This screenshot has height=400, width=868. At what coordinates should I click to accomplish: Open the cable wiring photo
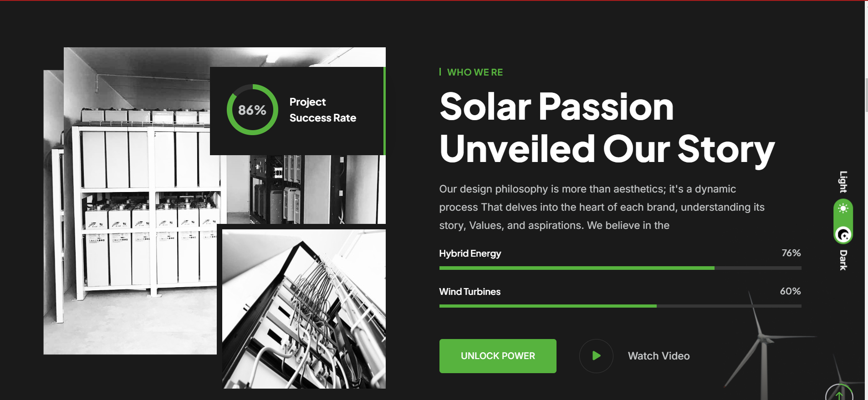point(304,309)
